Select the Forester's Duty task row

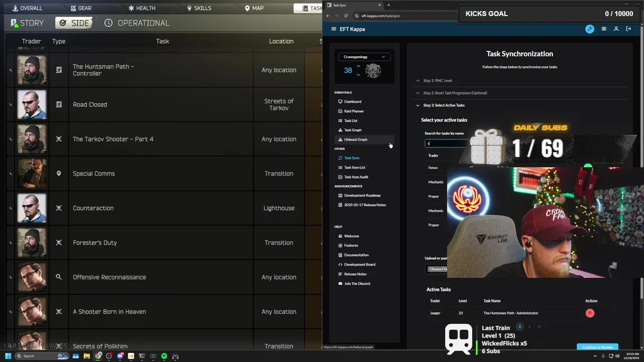click(x=164, y=243)
